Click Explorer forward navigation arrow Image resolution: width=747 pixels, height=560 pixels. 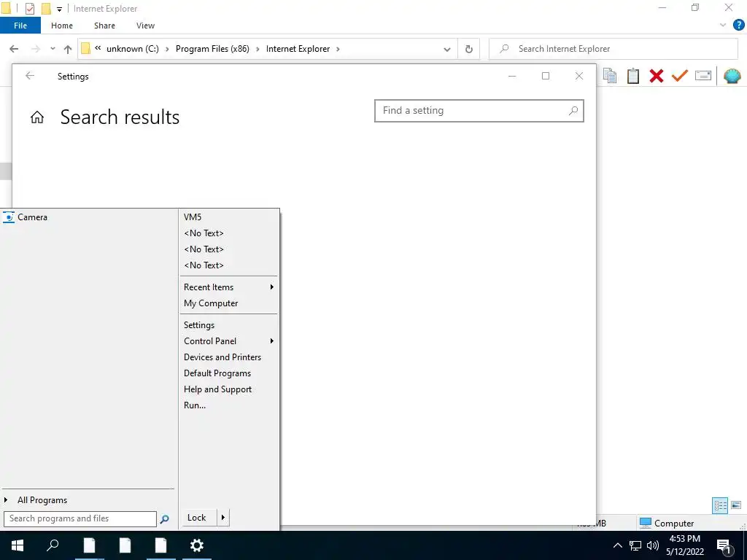tap(36, 49)
